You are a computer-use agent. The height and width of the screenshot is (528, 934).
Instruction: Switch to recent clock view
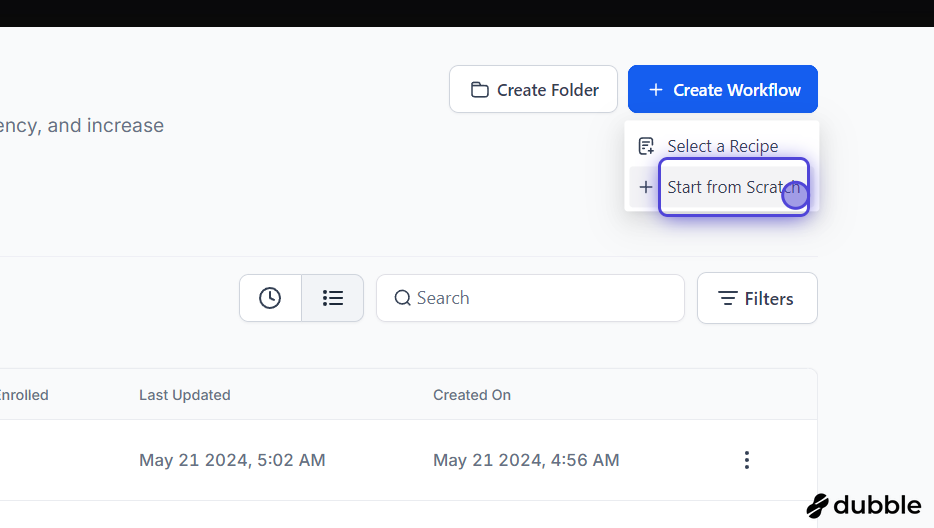[270, 298]
